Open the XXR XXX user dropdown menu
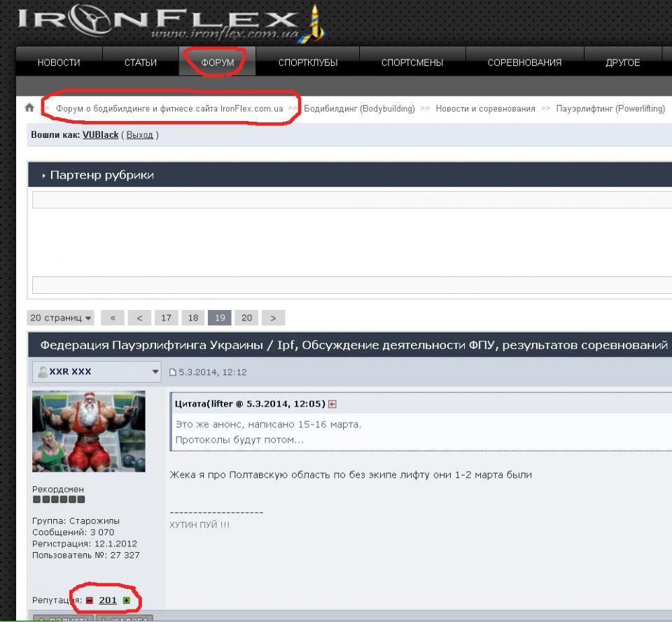The width and height of the screenshot is (672, 622). 155,372
